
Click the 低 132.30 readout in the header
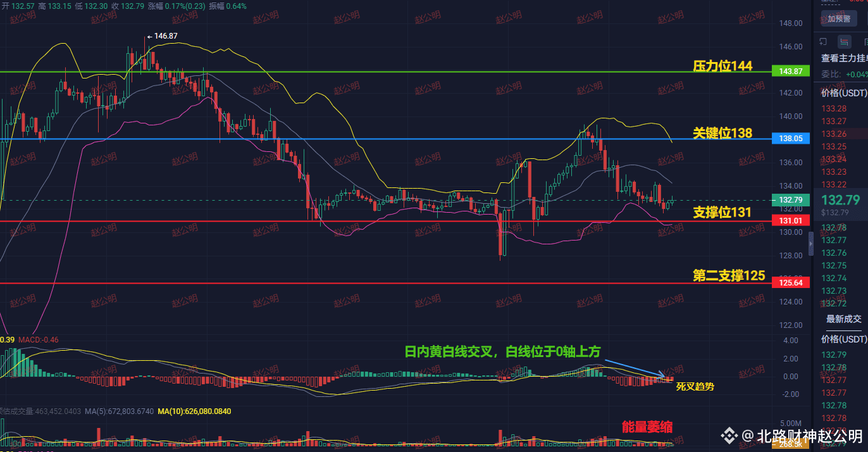pos(92,6)
